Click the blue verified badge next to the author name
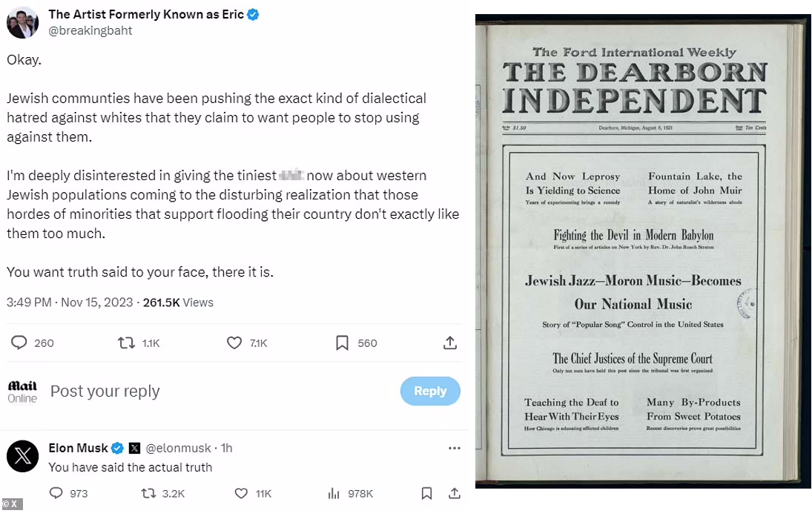 [x=253, y=14]
